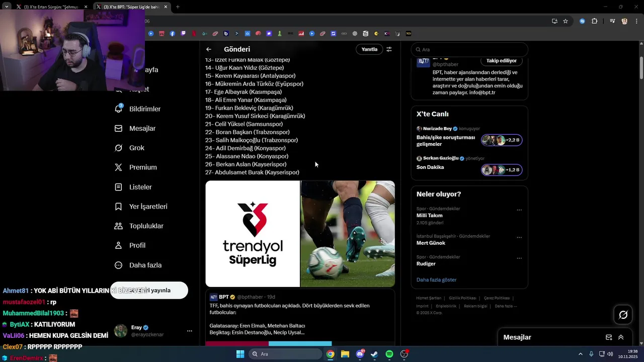The image size is (644, 362).
Task: Open Milli Takım trending topic
Action: (x=429, y=215)
